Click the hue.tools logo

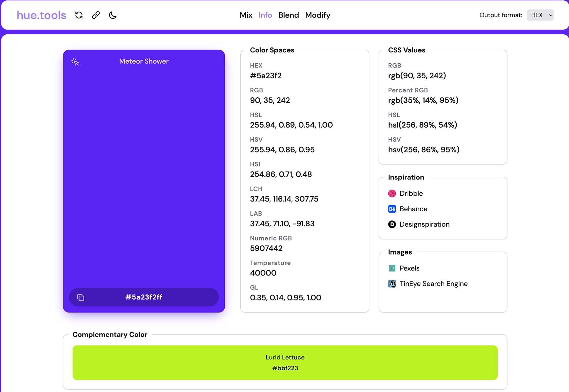pos(41,15)
